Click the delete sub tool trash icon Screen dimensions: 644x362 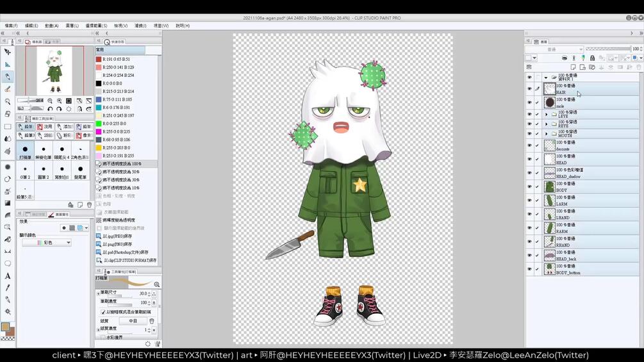89,205
